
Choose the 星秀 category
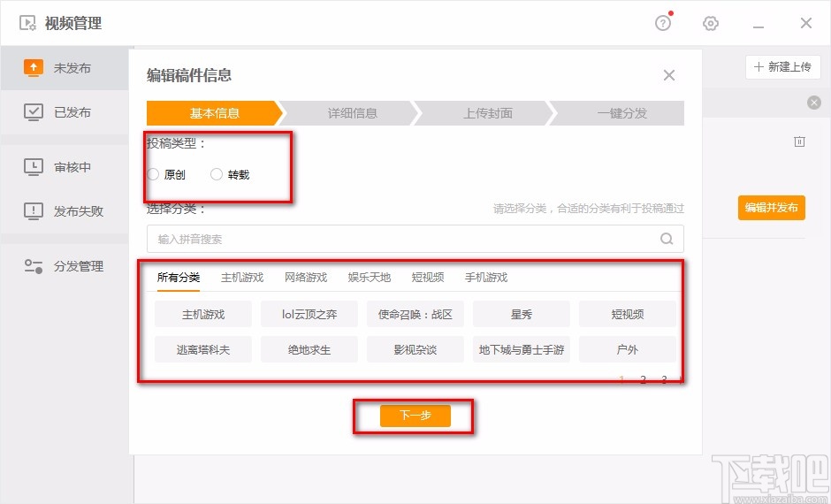coord(521,314)
